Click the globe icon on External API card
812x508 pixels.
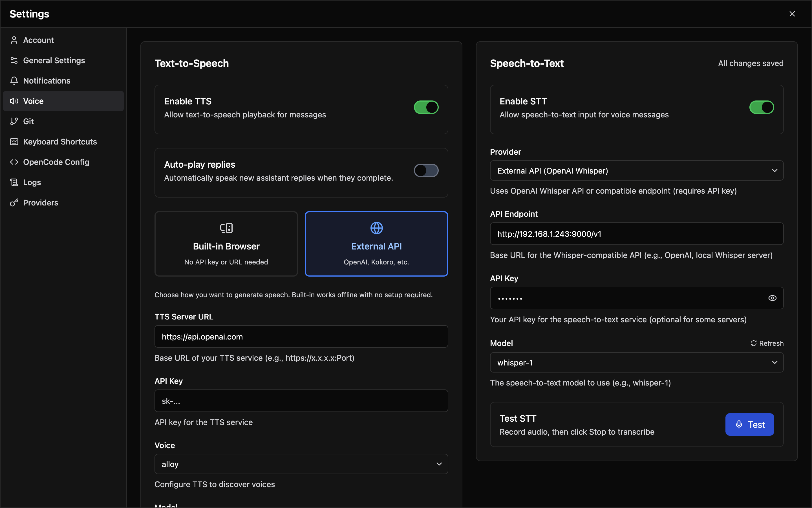click(x=376, y=228)
